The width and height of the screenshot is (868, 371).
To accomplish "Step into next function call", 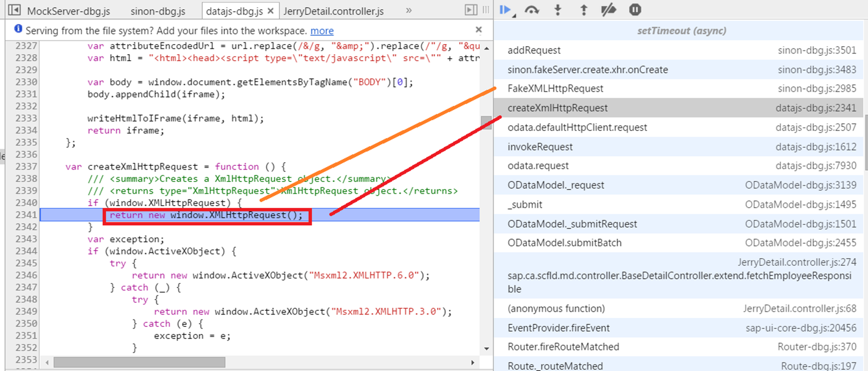I will click(x=558, y=10).
